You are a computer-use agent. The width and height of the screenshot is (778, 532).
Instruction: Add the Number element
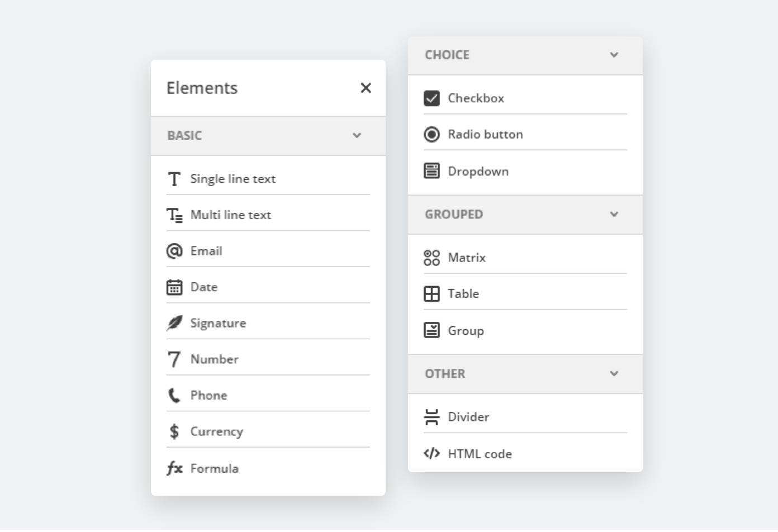pyautogui.click(x=214, y=359)
